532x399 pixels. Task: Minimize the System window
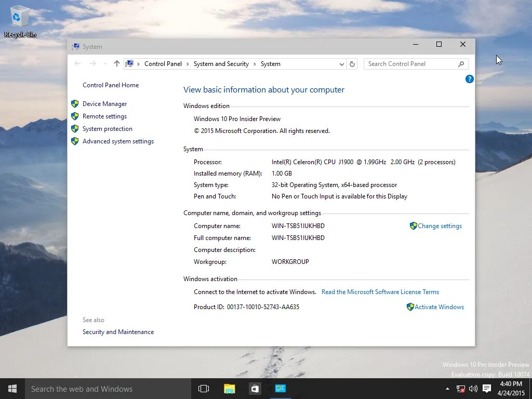(416, 45)
